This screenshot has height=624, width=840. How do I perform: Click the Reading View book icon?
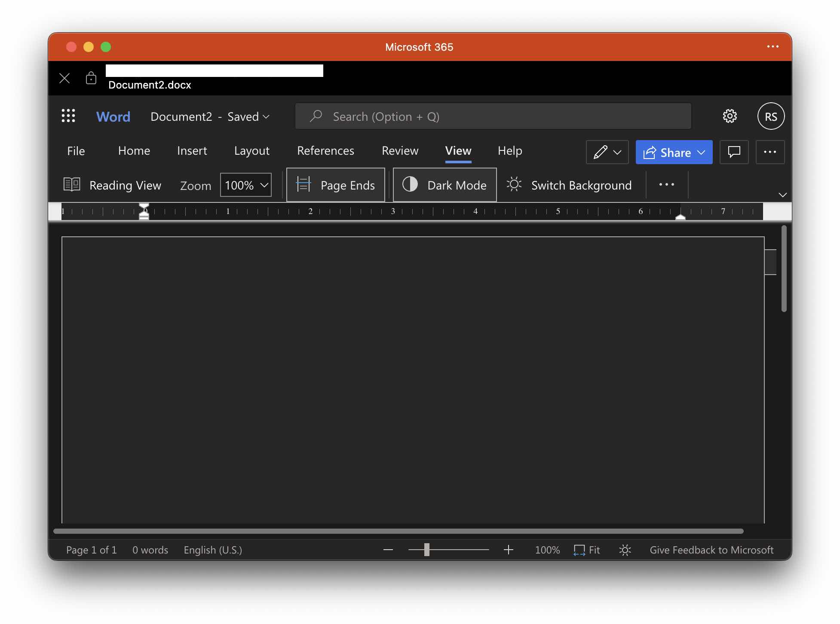click(72, 185)
